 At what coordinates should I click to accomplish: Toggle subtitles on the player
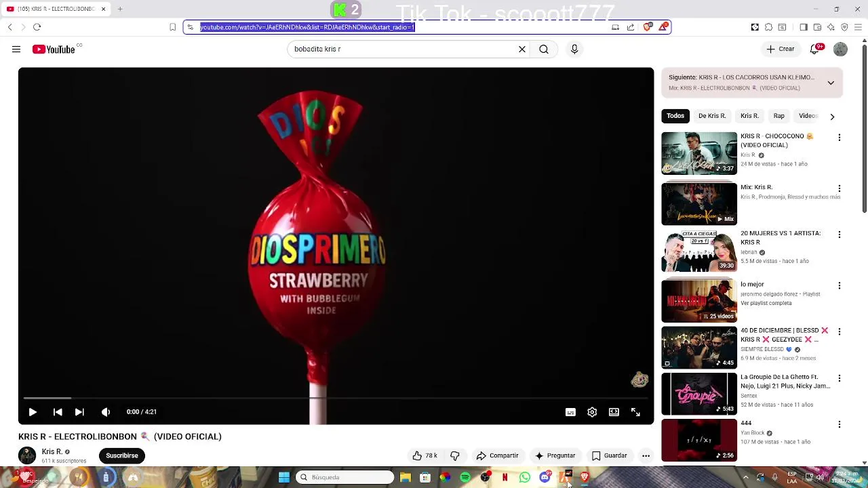570,412
